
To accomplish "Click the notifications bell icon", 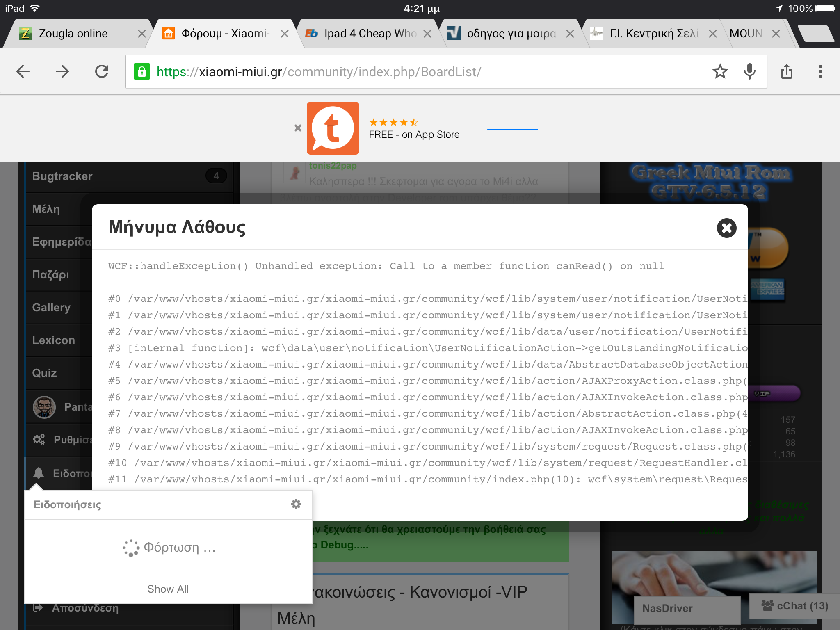I will pos(39,473).
